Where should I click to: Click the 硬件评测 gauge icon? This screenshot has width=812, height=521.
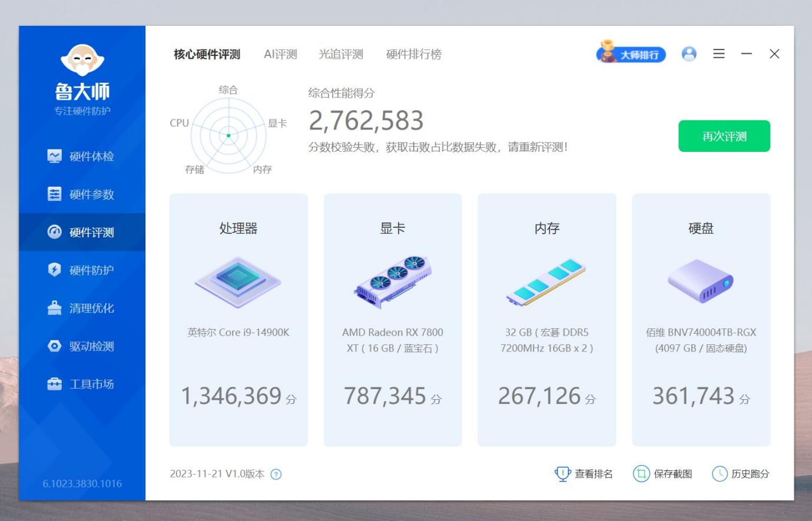[54, 232]
